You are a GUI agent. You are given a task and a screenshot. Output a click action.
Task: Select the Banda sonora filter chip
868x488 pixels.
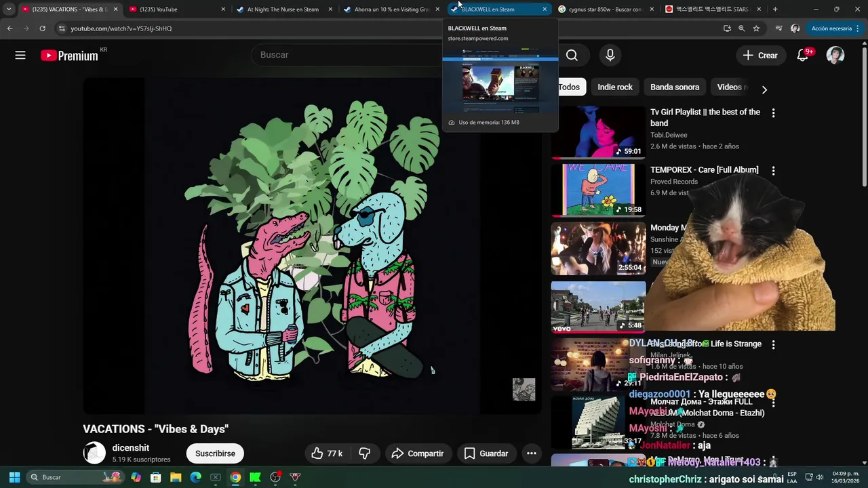pos(675,87)
